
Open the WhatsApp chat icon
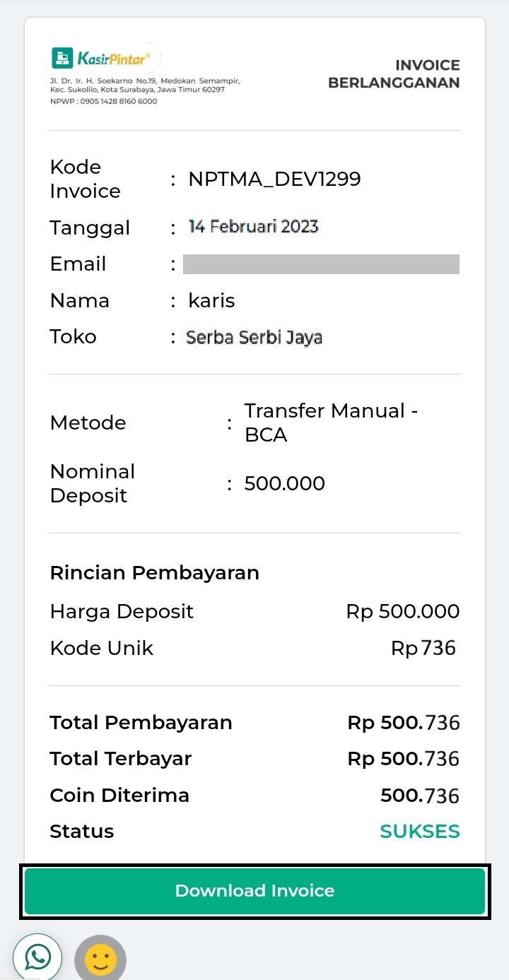click(x=37, y=957)
